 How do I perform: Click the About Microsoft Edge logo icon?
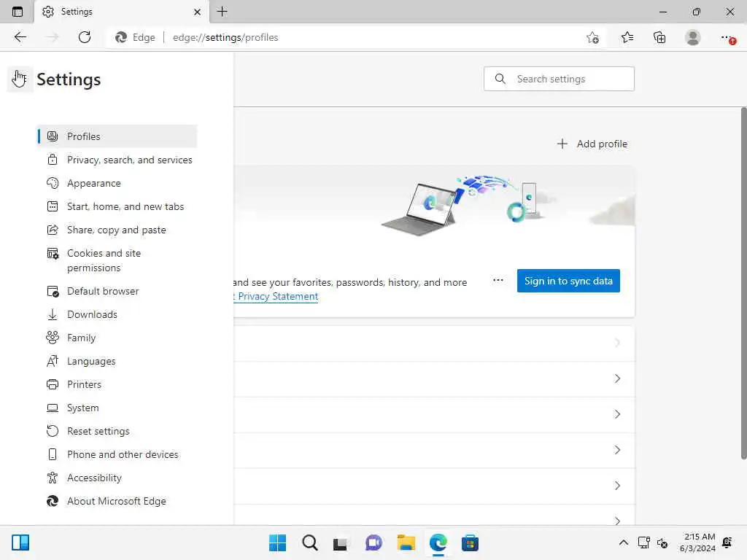(x=53, y=501)
